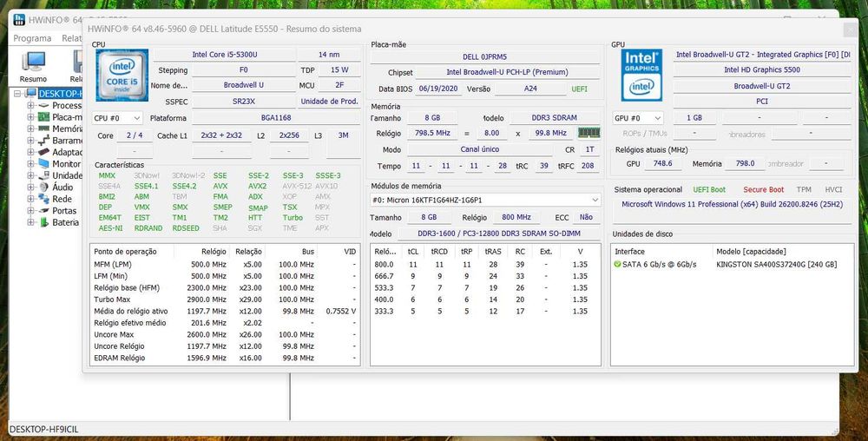868x441 pixels.
Task: Expand the Placa-mãe tree node
Action: [x=30, y=116]
